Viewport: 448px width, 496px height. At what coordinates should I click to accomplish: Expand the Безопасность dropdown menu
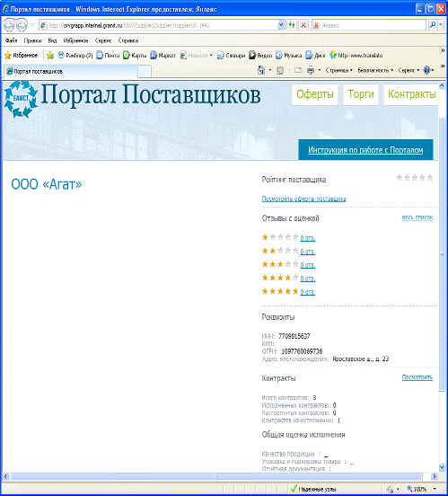375,70
